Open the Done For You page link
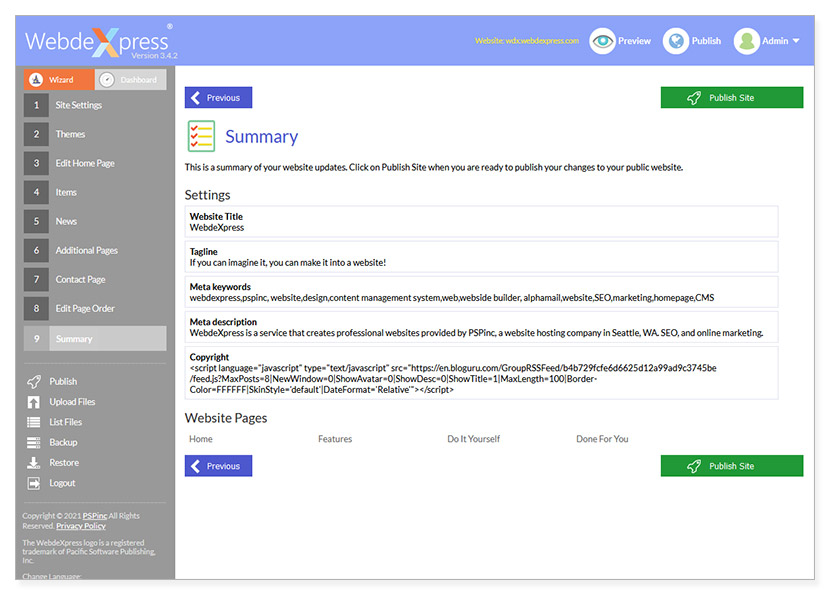830x595 pixels. pyautogui.click(x=602, y=439)
